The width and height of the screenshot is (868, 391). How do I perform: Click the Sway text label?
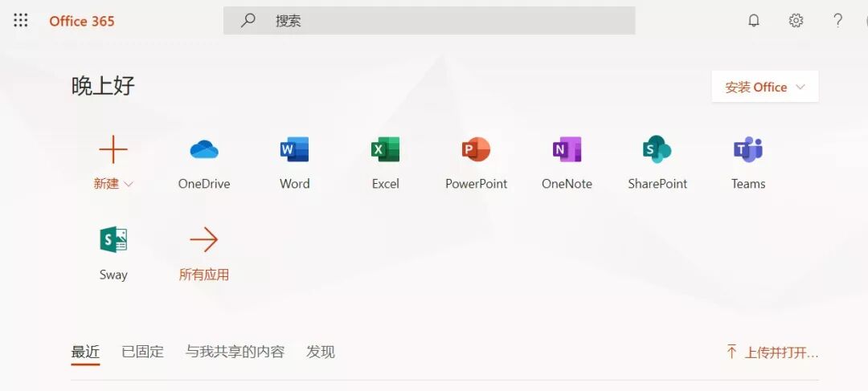(x=113, y=275)
